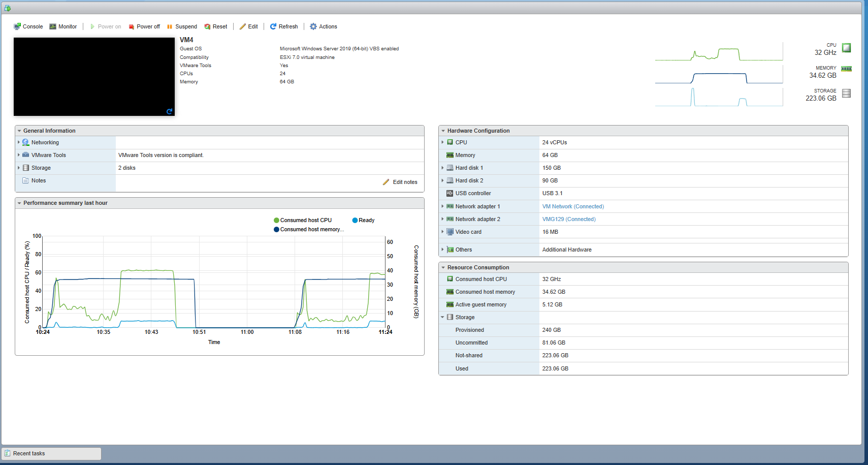The image size is (868, 465).
Task: Reset the virtual machine
Action: pyautogui.click(x=216, y=26)
